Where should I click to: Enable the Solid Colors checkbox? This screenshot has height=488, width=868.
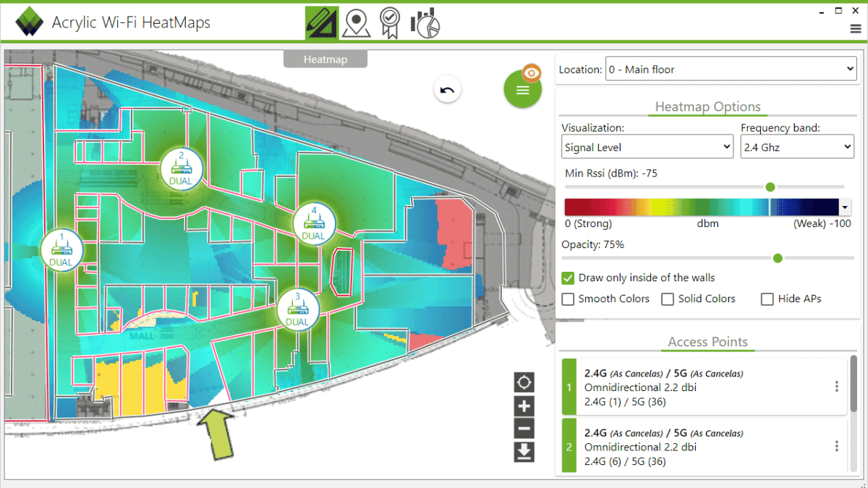click(x=668, y=299)
